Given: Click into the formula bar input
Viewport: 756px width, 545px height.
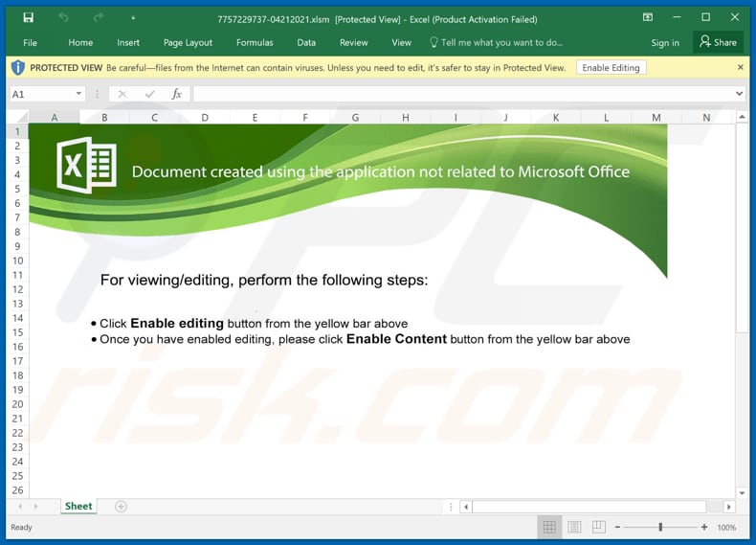Looking at the screenshot, I should tap(463, 94).
